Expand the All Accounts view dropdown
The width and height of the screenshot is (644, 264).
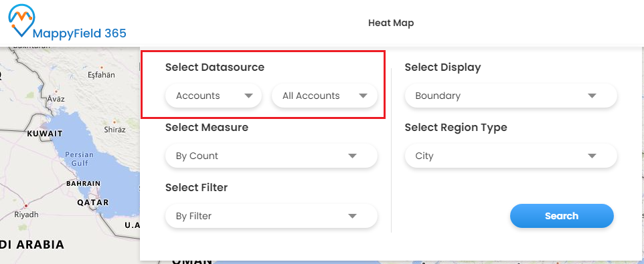325,96
